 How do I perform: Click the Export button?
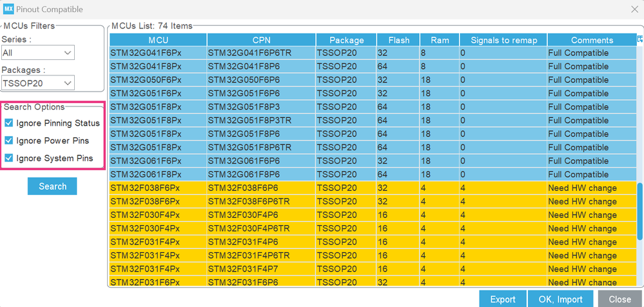(x=503, y=299)
